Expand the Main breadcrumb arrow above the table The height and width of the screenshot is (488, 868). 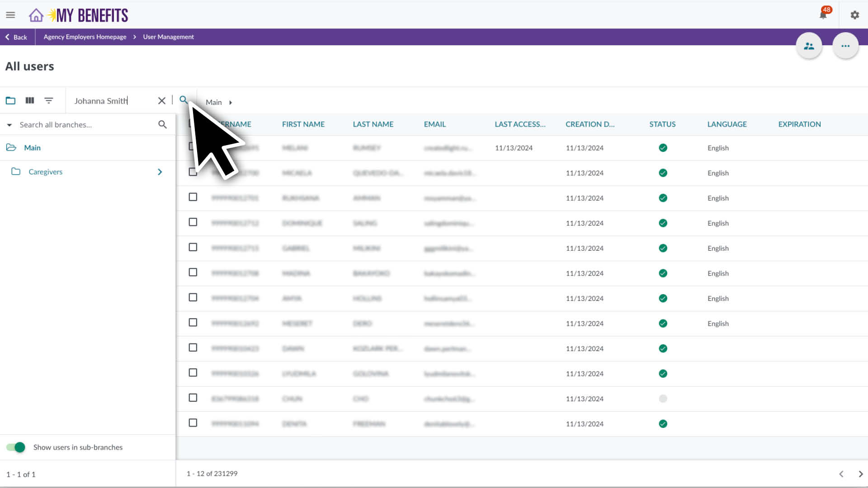pyautogui.click(x=231, y=103)
